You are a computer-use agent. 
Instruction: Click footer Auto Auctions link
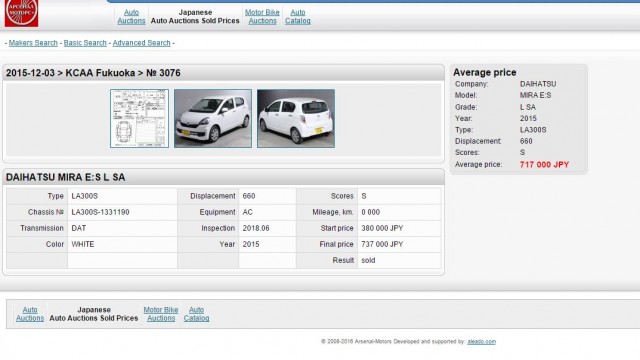30,314
